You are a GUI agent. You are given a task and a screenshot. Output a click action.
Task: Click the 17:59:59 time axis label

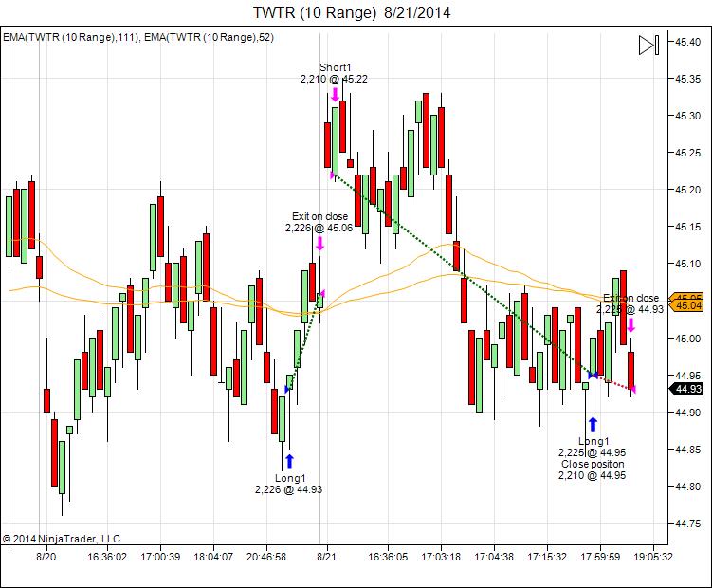click(600, 557)
